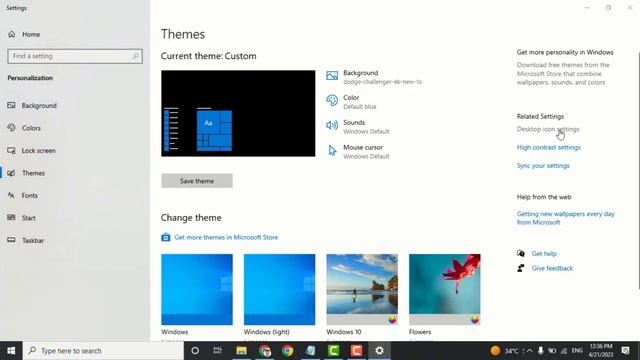The image size is (640, 360).
Task: Open the notepad-style app on taskbar
Action: pos(310,351)
